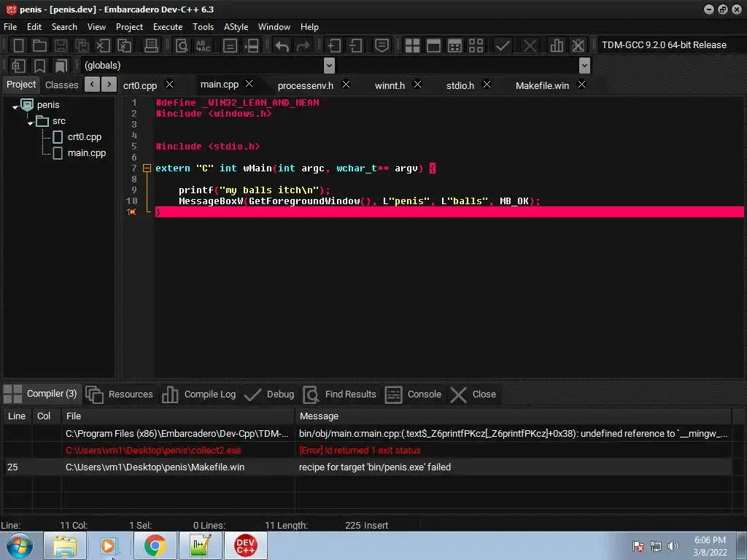Image resolution: width=747 pixels, height=560 pixels.
Task: Click the Profile analysis chart icon
Action: click(x=557, y=46)
